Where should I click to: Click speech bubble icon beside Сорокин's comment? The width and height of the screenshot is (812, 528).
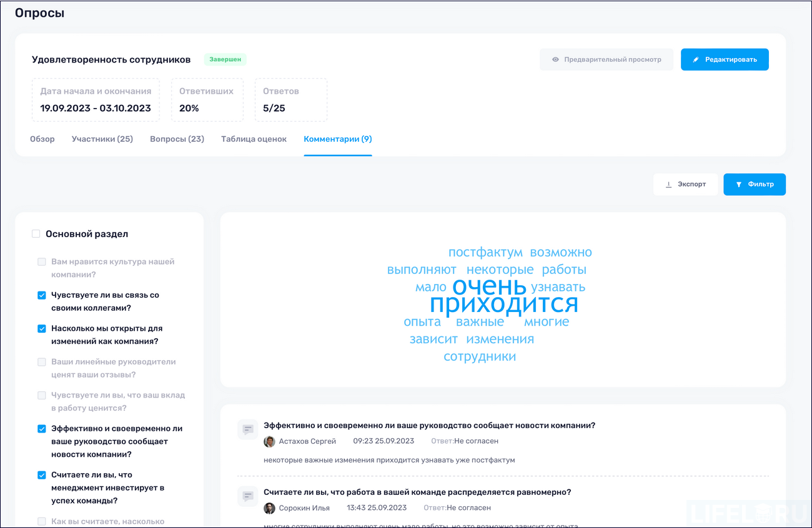tap(247, 496)
